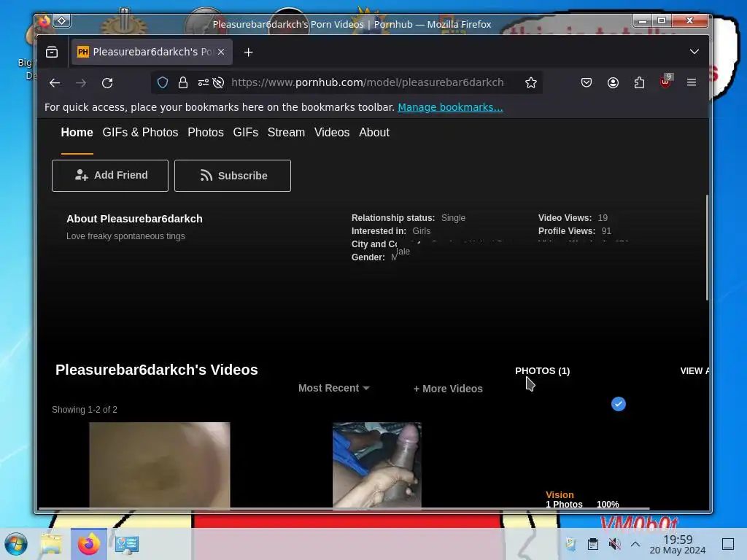Switch to the Photos tab

point(205,133)
